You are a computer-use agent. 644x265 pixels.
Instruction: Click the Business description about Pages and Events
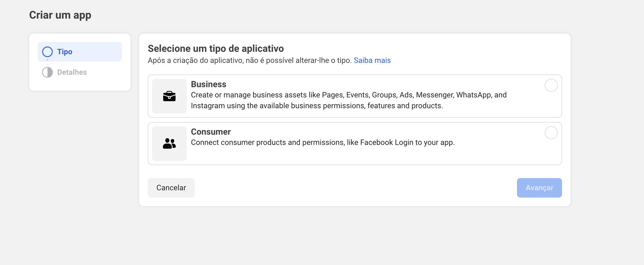pos(348,100)
